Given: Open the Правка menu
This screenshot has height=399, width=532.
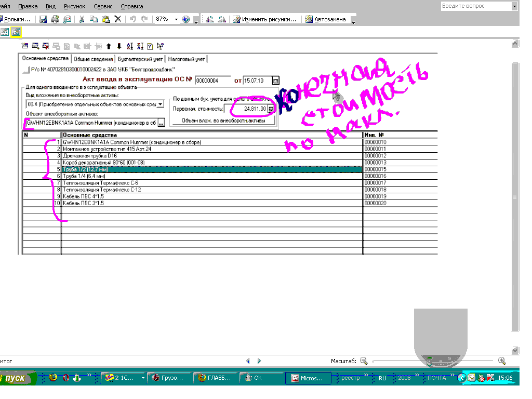Looking at the screenshot, I should [x=28, y=6].
